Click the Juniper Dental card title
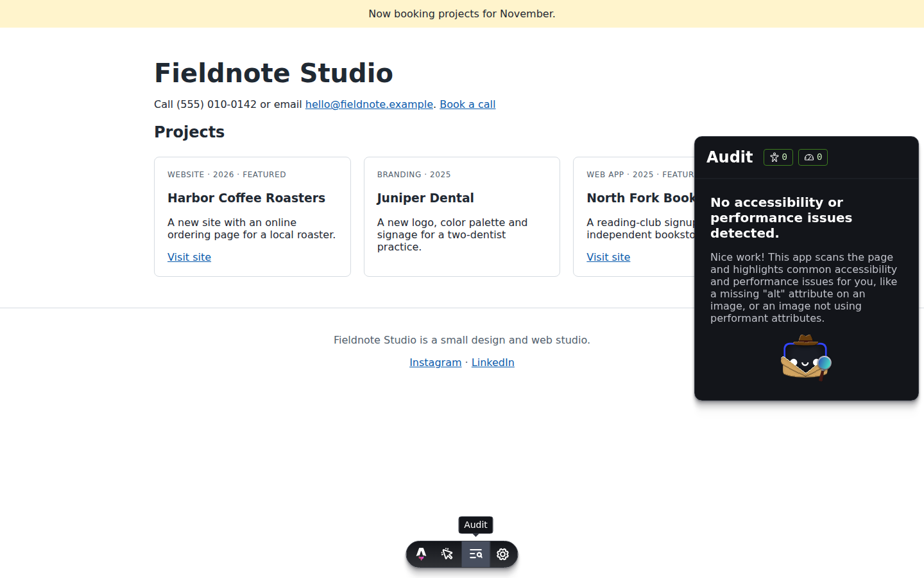924x578 pixels. click(x=425, y=198)
